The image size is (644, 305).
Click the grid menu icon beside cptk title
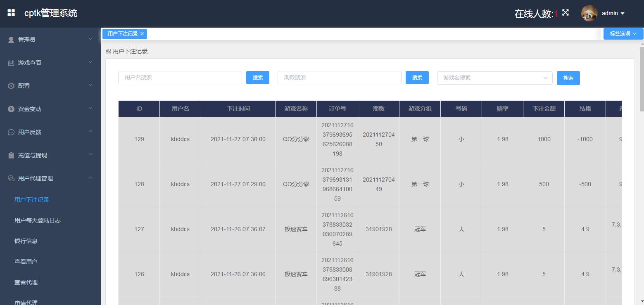click(x=11, y=13)
